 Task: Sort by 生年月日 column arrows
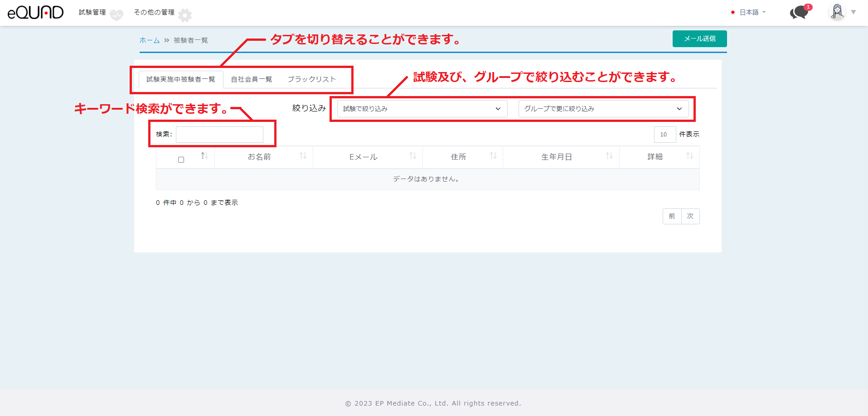pos(609,156)
